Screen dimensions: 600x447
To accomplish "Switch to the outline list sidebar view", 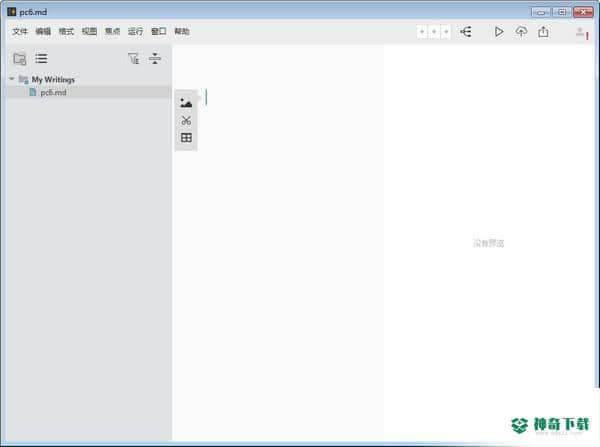I will click(41, 59).
